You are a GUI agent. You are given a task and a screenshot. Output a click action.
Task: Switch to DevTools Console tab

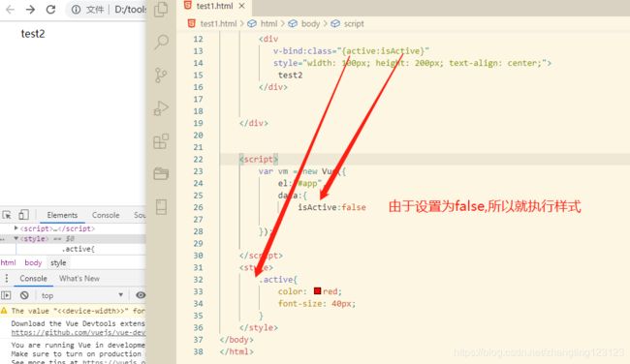coord(106,215)
